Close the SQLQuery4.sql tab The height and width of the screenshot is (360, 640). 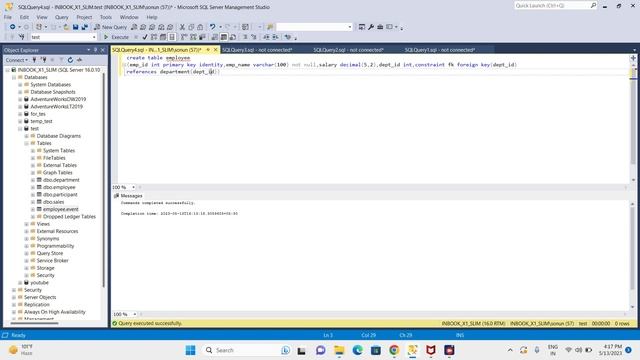tap(216, 50)
